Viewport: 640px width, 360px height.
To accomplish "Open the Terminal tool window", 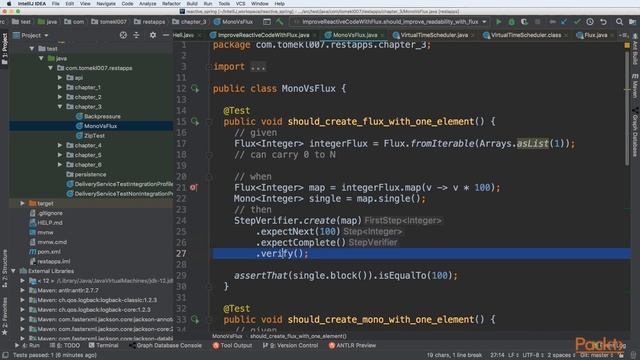I will [103, 346].
